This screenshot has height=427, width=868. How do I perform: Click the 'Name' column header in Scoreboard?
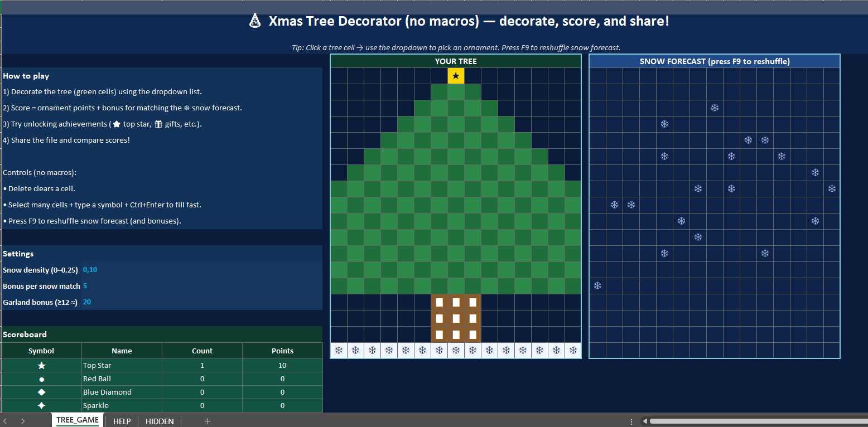122,351
